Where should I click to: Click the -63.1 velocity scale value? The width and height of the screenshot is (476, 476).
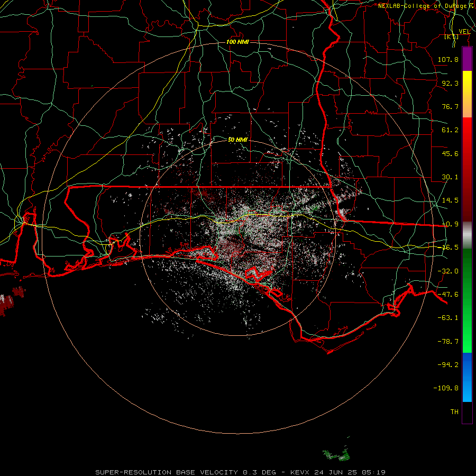pos(448,318)
